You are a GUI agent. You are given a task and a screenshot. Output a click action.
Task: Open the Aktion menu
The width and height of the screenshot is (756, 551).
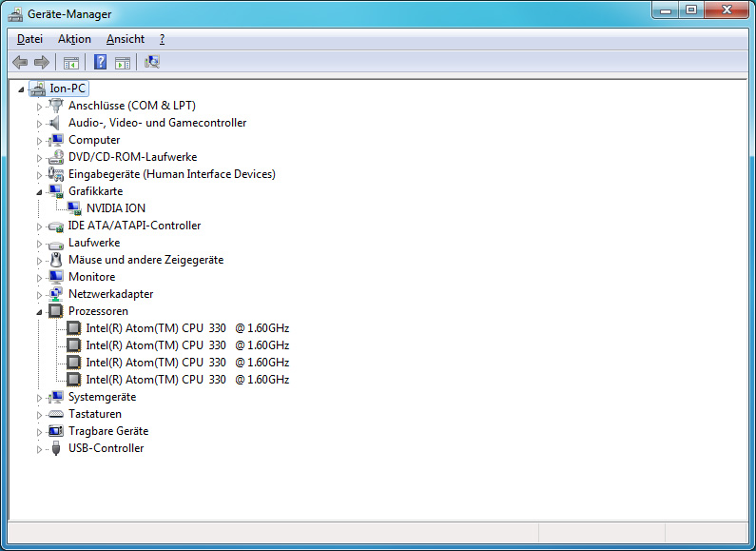tap(74, 39)
